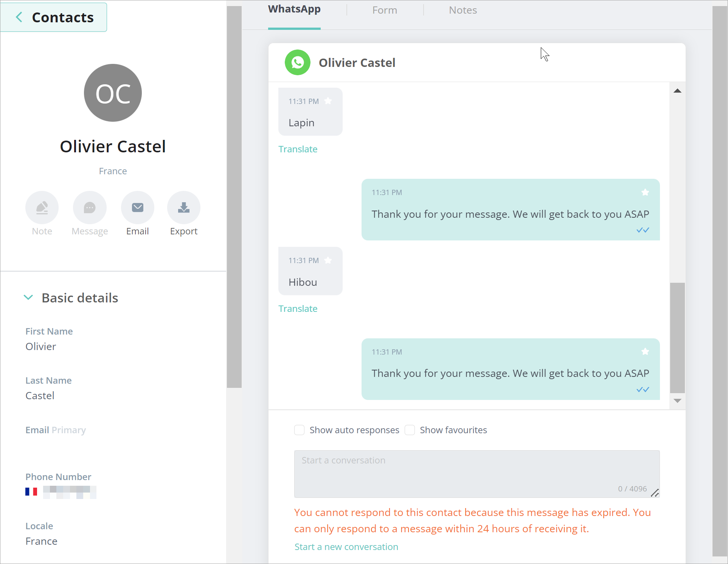
Task: Click the Note pencil icon
Action: [42, 208]
